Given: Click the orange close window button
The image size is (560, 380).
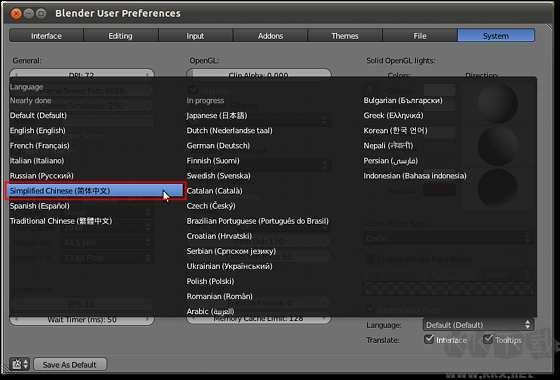Looking at the screenshot, I should [x=16, y=14].
